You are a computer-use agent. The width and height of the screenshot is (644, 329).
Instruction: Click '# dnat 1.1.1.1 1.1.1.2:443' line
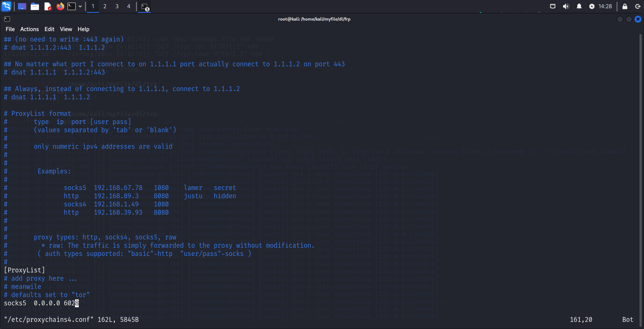(x=54, y=72)
